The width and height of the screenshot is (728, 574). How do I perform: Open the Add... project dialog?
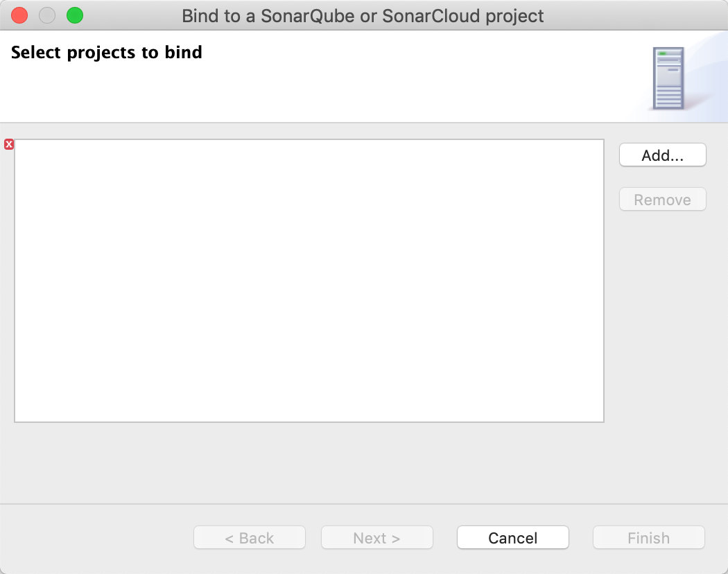coord(662,155)
